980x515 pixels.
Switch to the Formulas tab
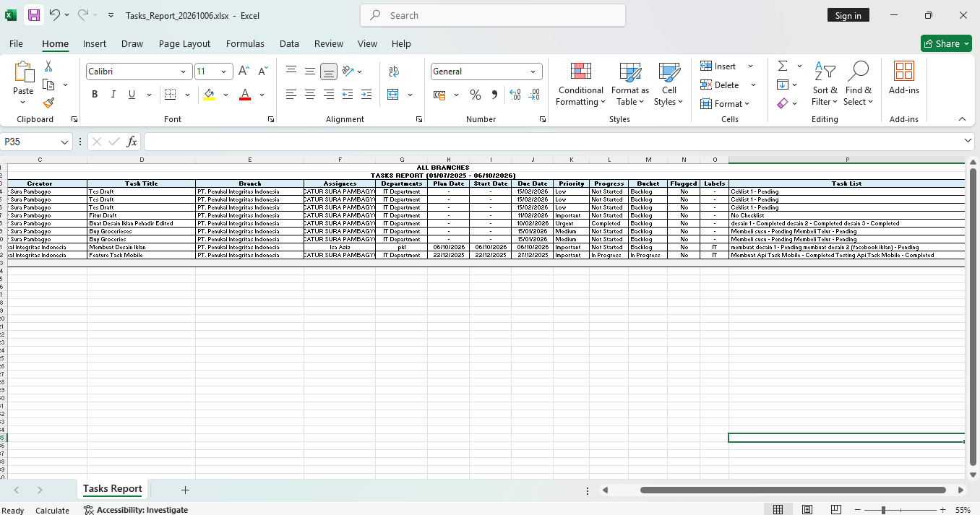[245, 43]
